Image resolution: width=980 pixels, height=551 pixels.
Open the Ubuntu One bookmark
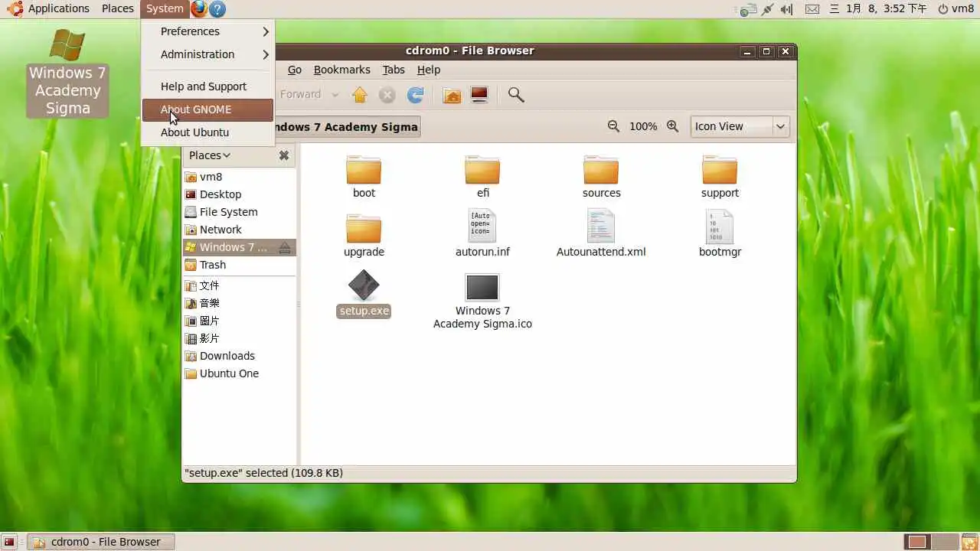[239, 373]
